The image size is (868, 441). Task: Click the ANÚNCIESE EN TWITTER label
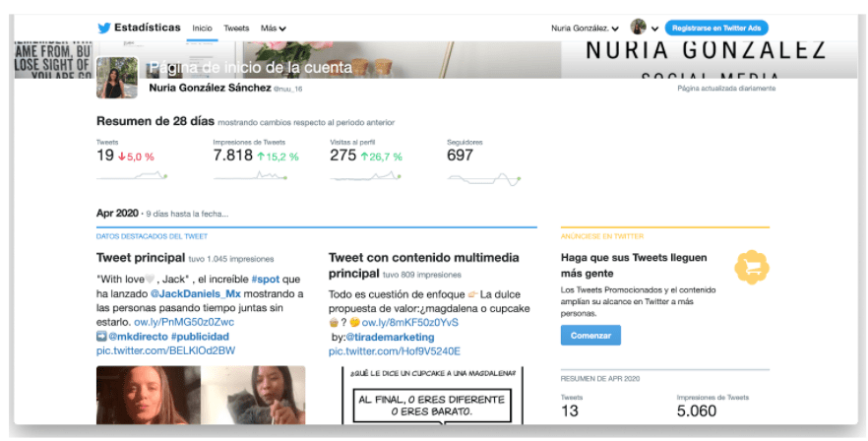[x=601, y=236]
